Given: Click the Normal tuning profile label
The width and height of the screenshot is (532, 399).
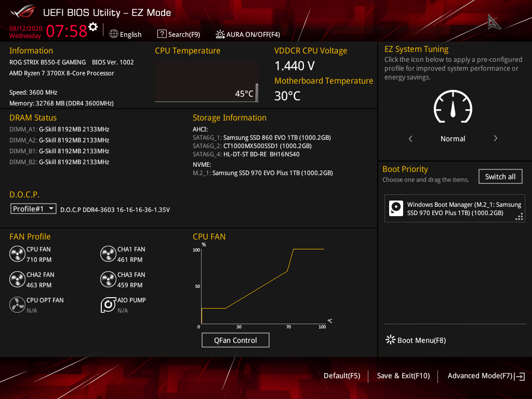Looking at the screenshot, I should tap(453, 138).
